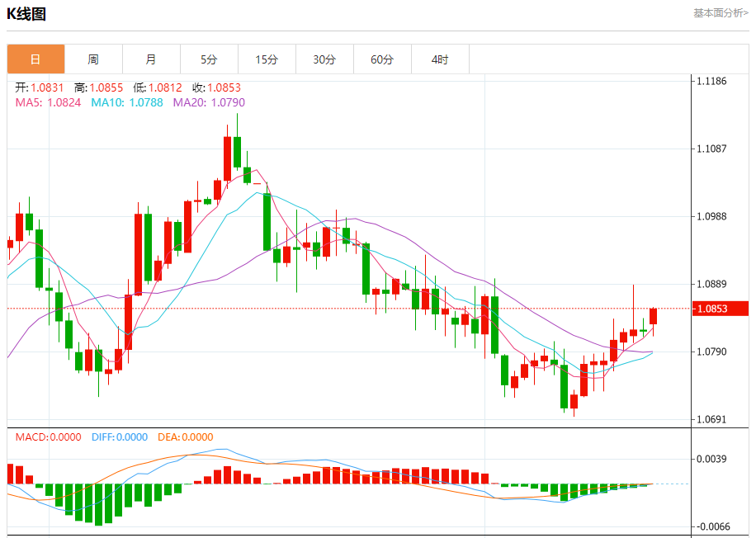Click the MA5 legend label
The height and width of the screenshot is (538, 756).
point(48,102)
